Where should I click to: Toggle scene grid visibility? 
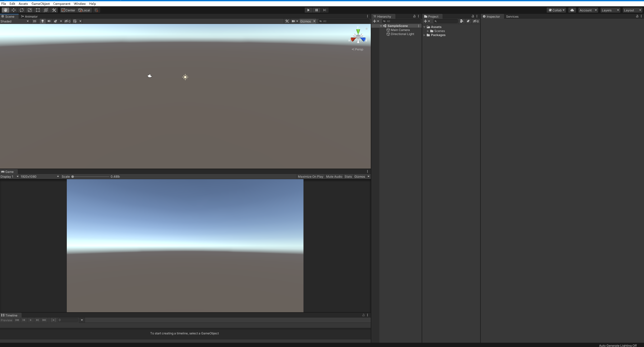(x=75, y=21)
